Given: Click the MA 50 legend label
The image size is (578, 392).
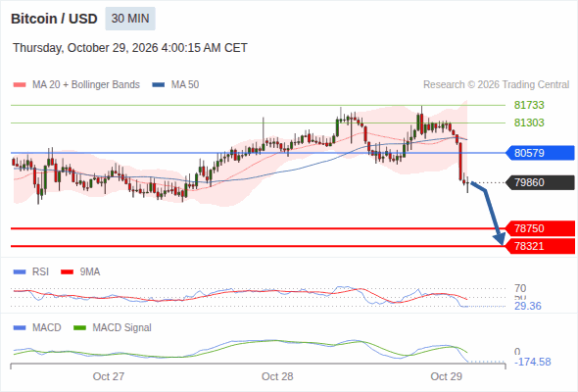Looking at the screenshot, I should pyautogui.click(x=185, y=85).
